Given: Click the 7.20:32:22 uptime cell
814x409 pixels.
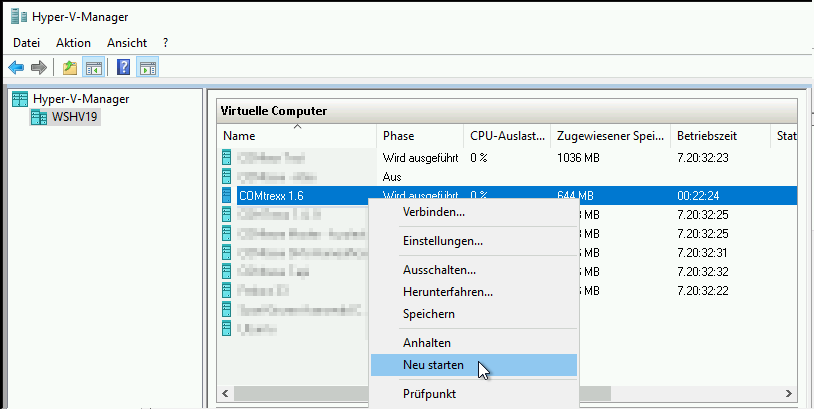Looking at the screenshot, I should 702,291.
